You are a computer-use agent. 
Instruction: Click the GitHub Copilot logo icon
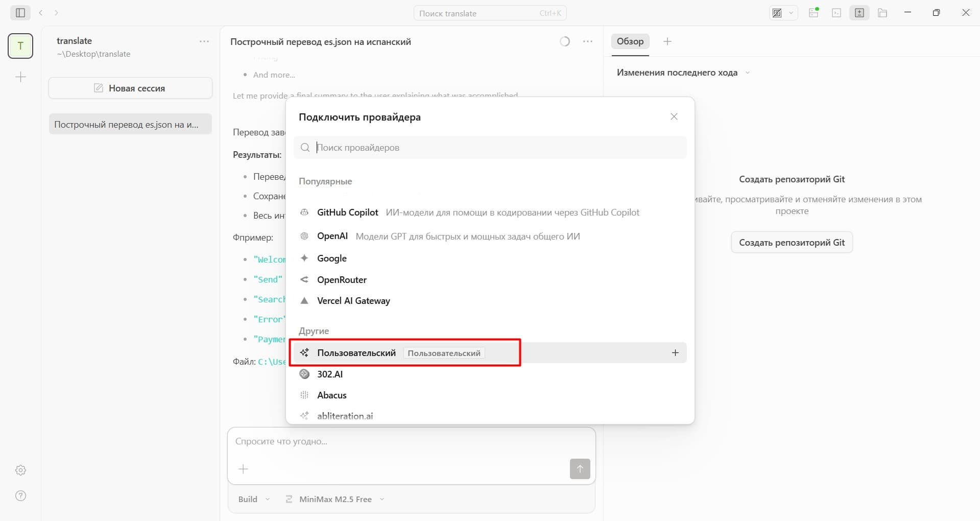(x=304, y=212)
